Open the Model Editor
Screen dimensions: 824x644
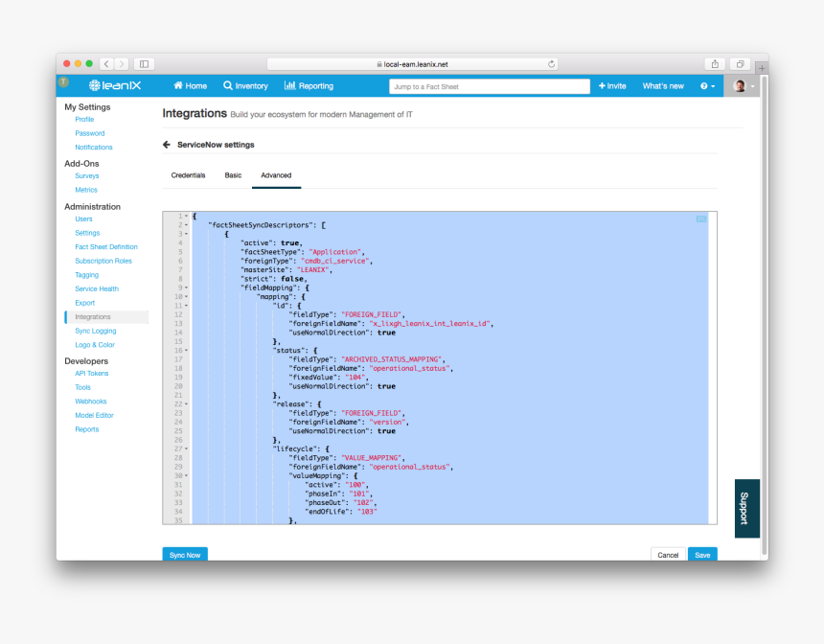pyautogui.click(x=94, y=415)
